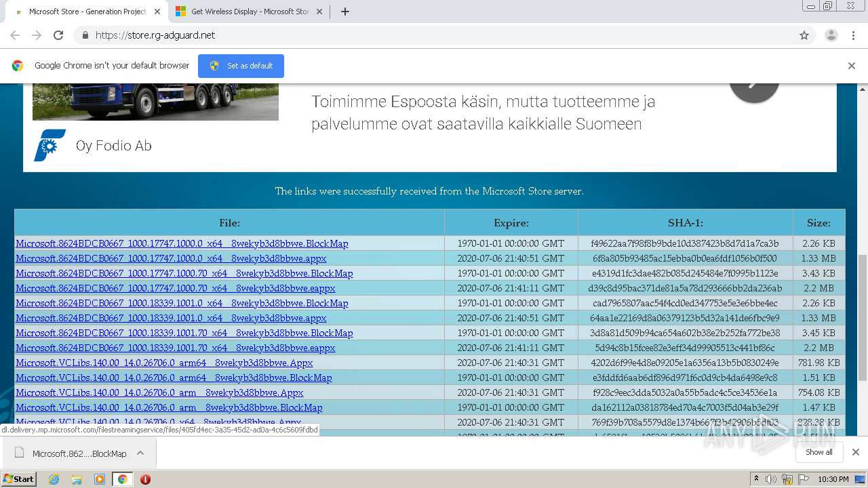Open the Windows Start menu

coord(19,479)
